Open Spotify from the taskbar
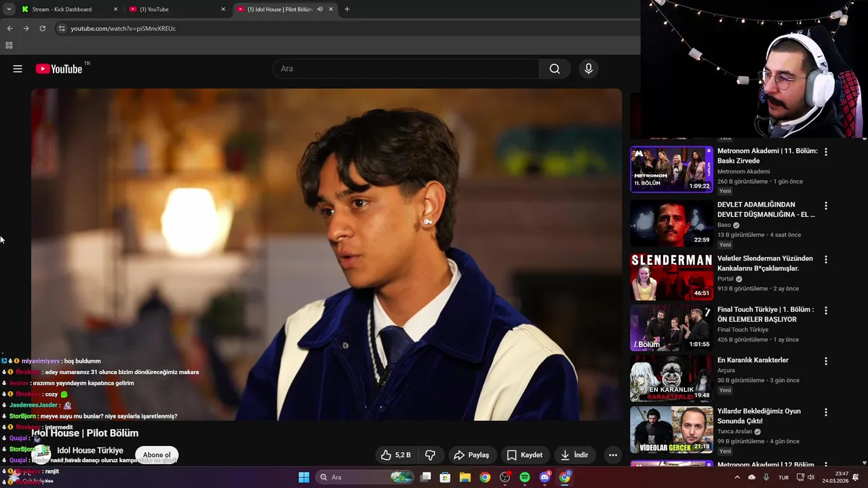Viewport: 868px width, 488px height. [x=525, y=477]
